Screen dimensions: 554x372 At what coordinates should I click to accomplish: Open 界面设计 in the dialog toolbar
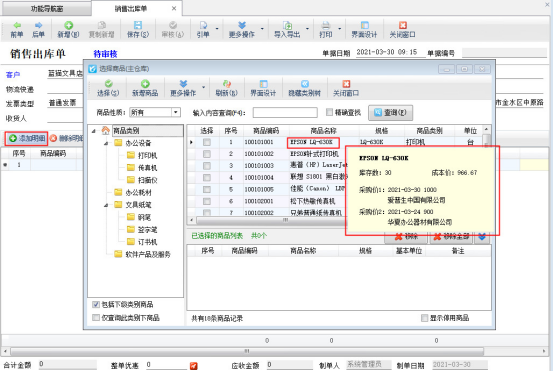263,88
